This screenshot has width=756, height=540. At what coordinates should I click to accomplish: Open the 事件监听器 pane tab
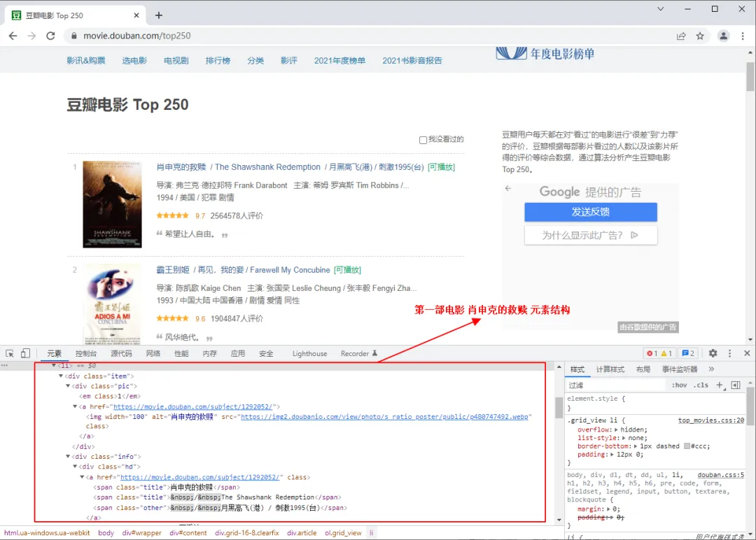[x=679, y=369]
